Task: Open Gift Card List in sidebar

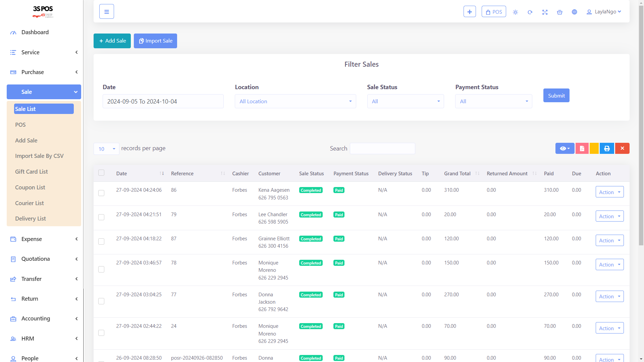Action: (31, 172)
